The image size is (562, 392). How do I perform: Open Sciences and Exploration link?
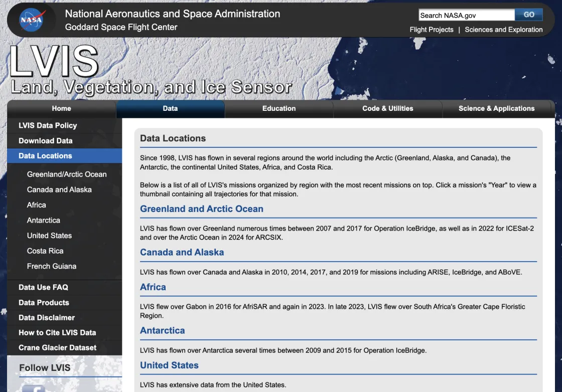pyautogui.click(x=503, y=30)
